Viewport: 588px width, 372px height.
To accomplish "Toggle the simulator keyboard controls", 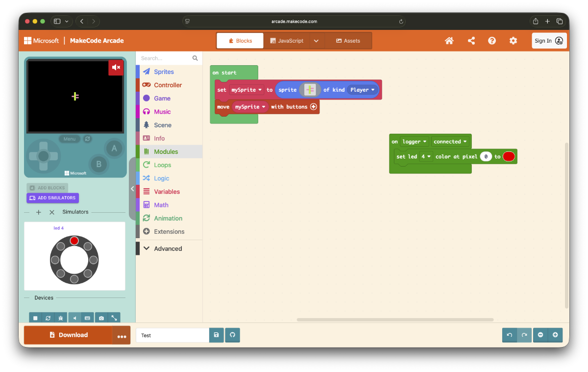I will tap(87, 318).
